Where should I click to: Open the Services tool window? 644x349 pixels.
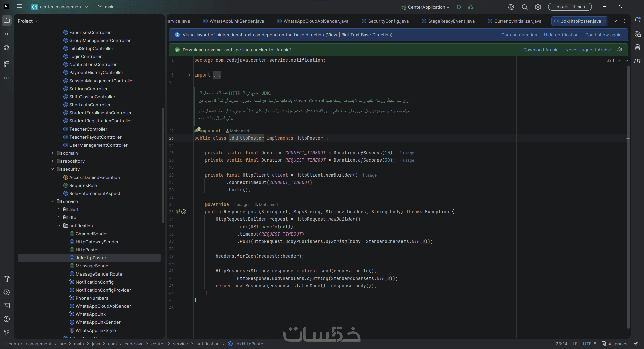[7, 292]
